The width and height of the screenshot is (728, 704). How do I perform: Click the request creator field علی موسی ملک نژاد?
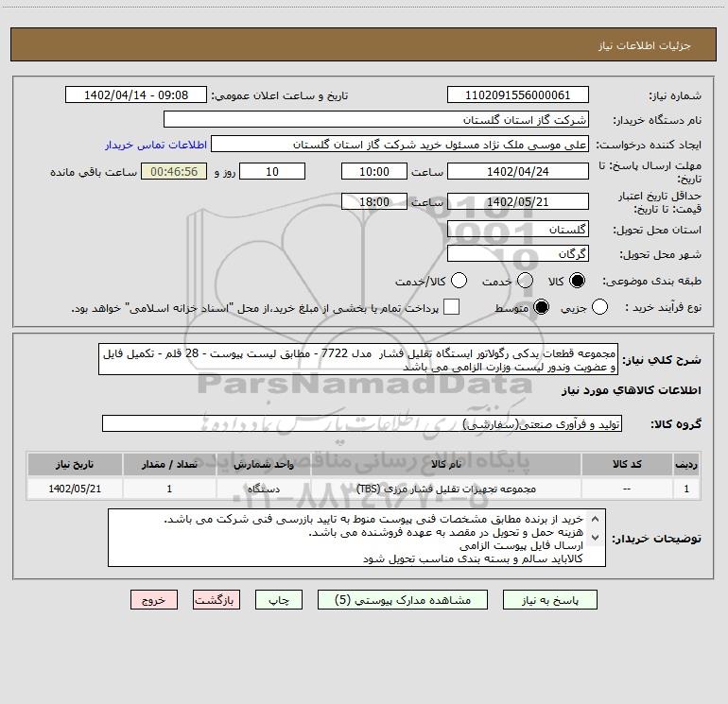pyautogui.click(x=400, y=145)
